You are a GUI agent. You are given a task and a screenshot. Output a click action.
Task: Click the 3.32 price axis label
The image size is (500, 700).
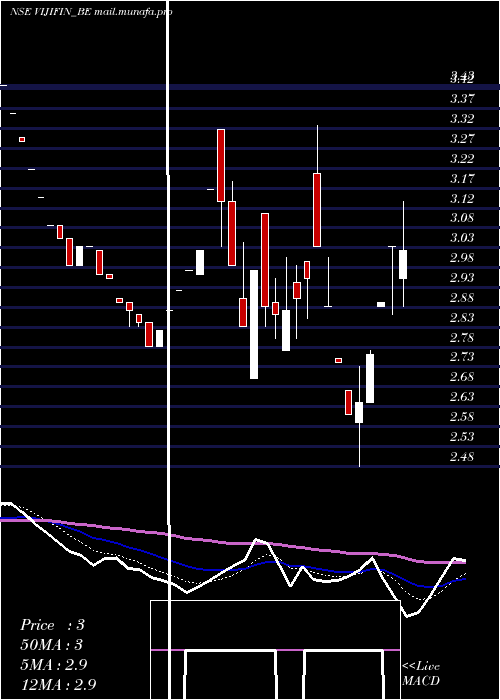tap(462, 119)
